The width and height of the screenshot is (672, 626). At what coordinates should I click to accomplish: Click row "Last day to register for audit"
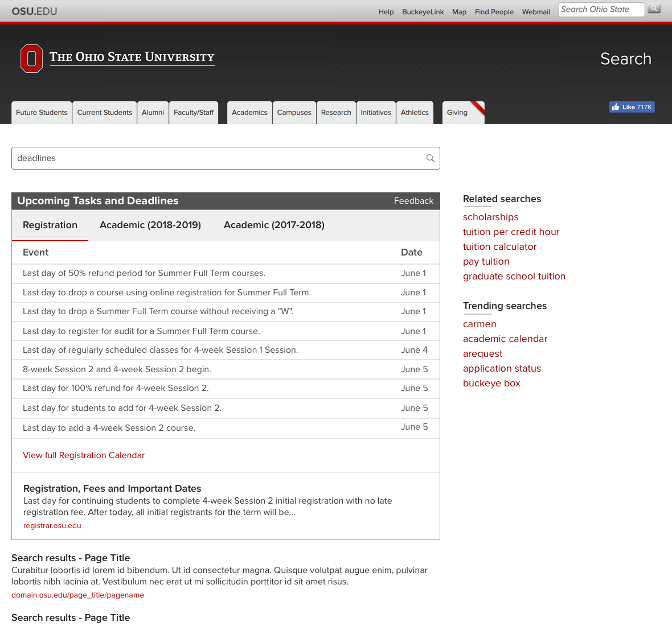[x=226, y=331]
